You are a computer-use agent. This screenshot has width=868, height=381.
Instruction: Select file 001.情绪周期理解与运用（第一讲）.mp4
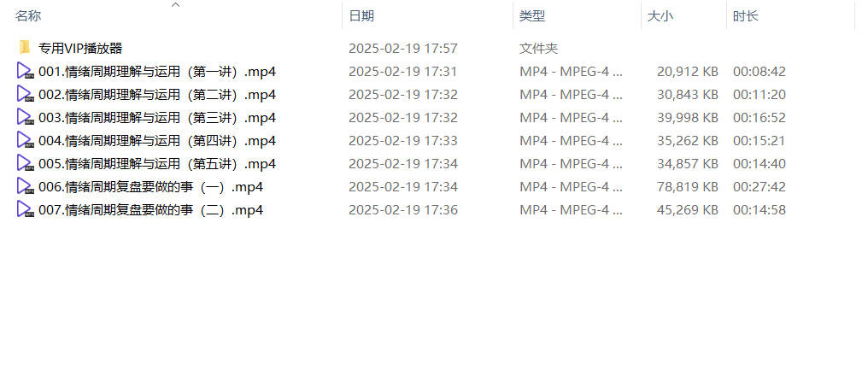tap(157, 72)
